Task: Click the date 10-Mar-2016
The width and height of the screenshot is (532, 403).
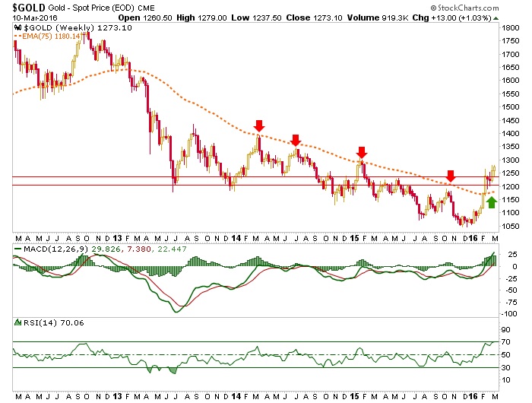Action: pyautogui.click(x=35, y=17)
